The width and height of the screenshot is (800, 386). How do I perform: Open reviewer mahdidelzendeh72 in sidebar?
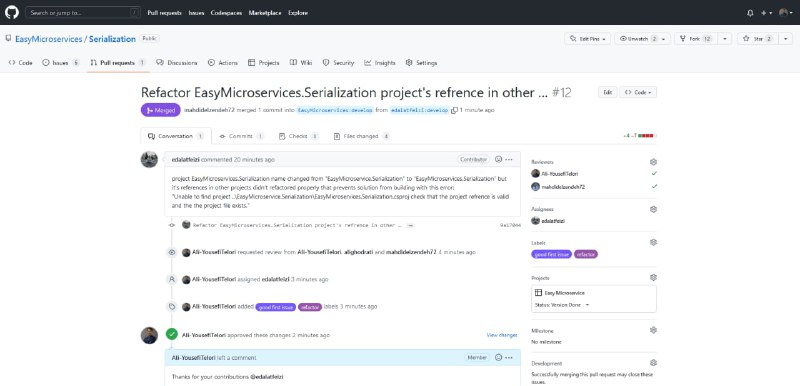[x=563, y=187]
